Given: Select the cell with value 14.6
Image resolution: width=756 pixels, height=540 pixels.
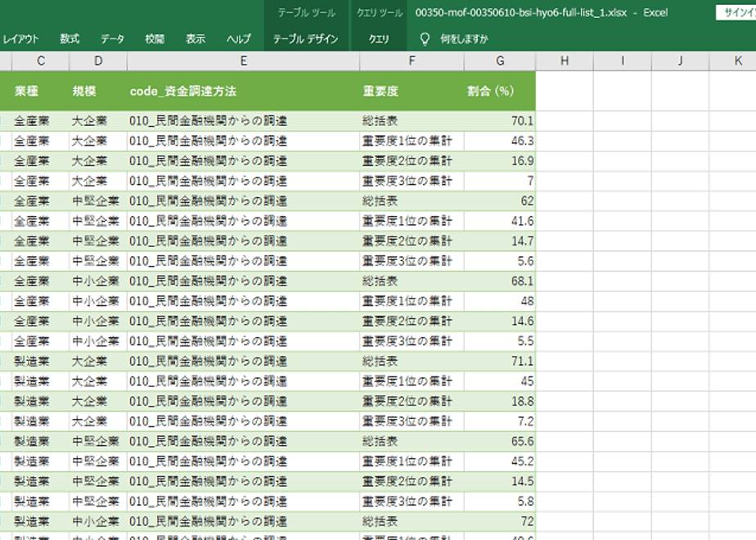Looking at the screenshot, I should pos(500,321).
